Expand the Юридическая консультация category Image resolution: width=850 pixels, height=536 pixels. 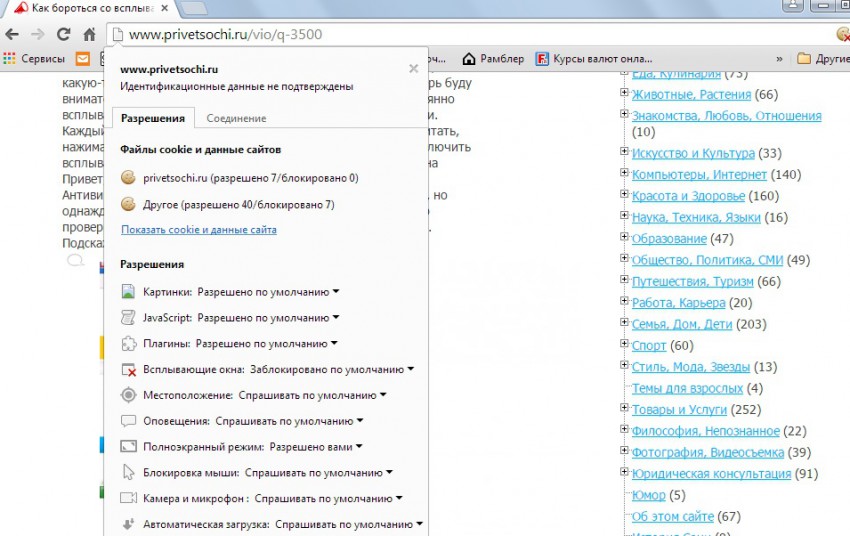(624, 473)
